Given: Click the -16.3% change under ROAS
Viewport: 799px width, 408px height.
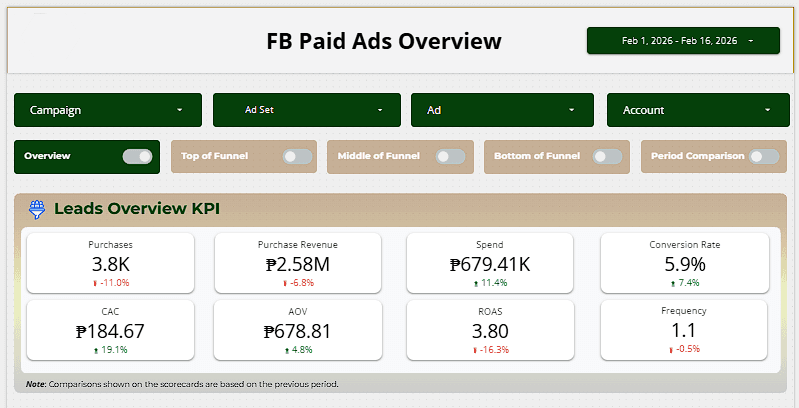Looking at the screenshot, I should pos(494,350).
